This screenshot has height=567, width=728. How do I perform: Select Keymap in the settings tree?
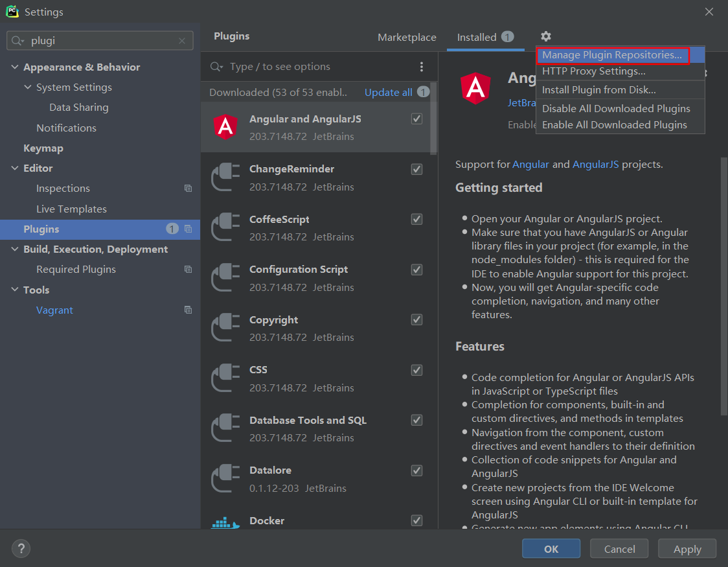point(43,148)
